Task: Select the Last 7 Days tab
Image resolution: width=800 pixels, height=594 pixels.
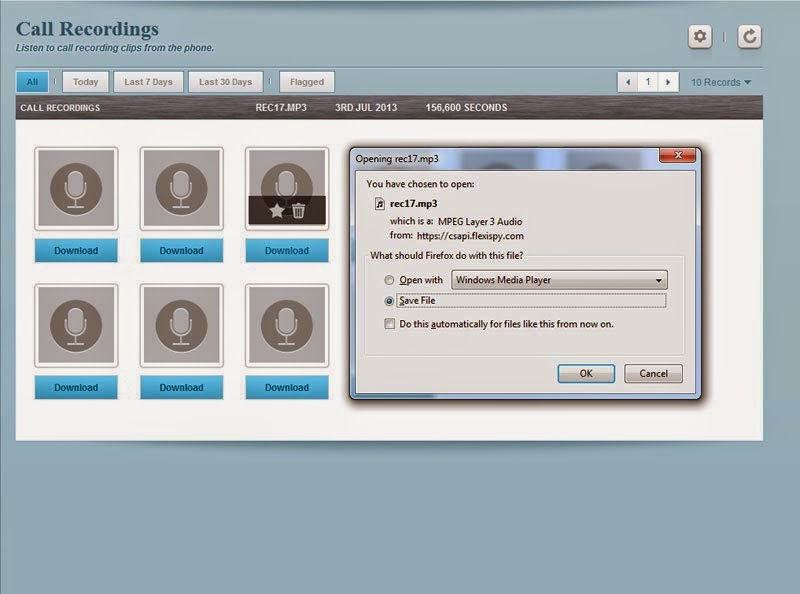Action: (148, 82)
